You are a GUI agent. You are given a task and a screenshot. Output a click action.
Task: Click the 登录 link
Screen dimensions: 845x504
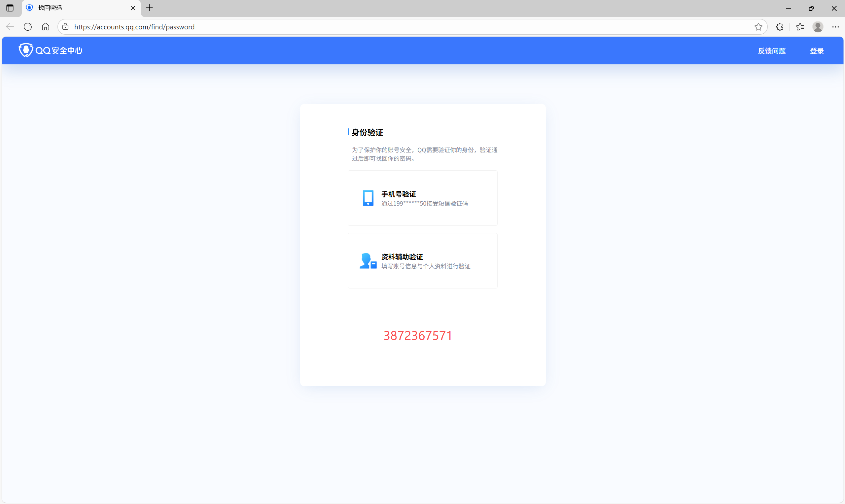[x=817, y=51]
